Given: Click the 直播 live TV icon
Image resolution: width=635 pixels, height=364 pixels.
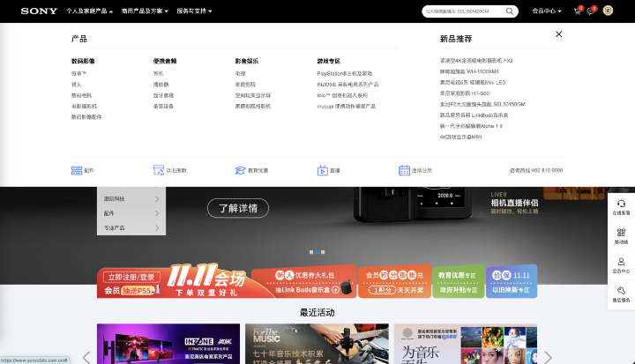Looking at the screenshot, I should click(x=323, y=170).
